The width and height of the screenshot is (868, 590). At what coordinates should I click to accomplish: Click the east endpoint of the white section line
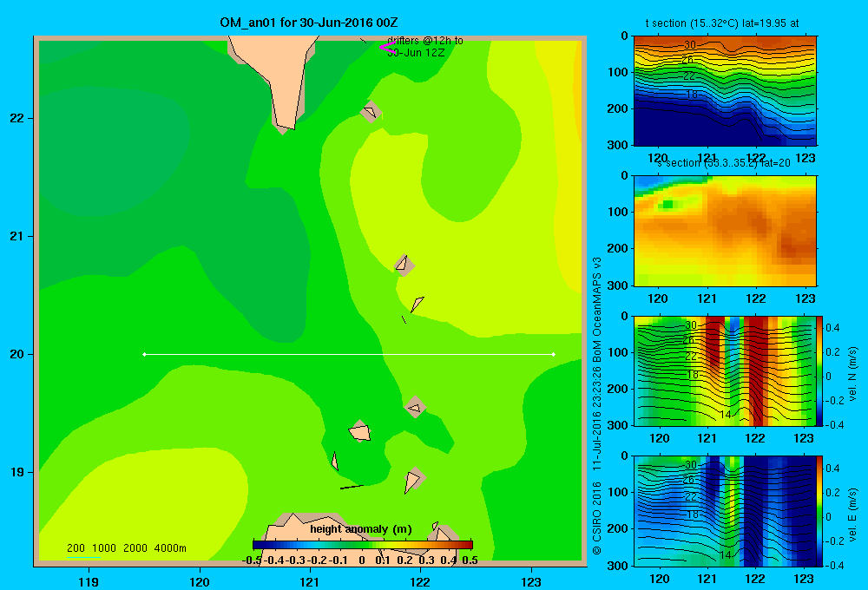554,354
